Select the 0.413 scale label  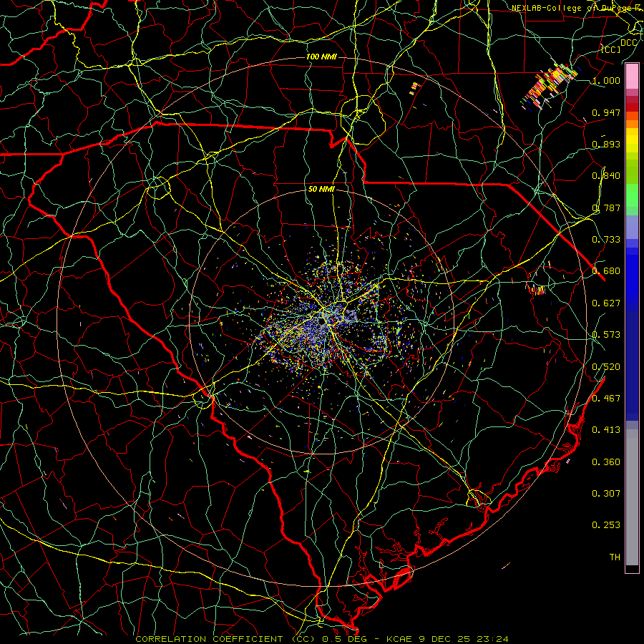pyautogui.click(x=606, y=430)
